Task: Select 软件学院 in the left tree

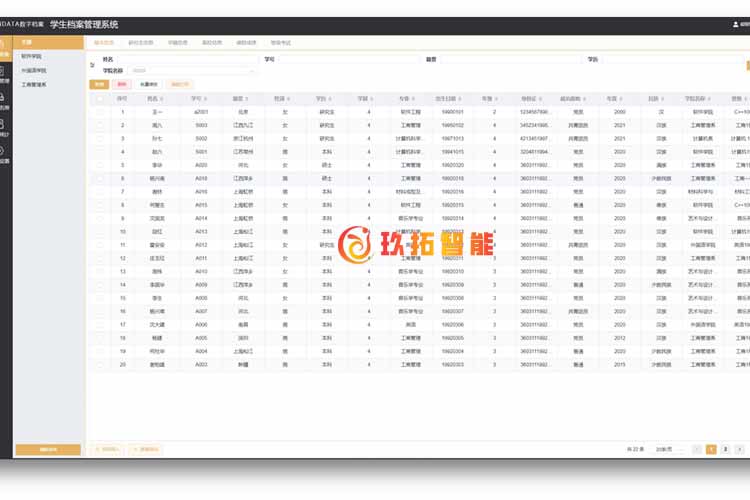Action: (x=32, y=56)
